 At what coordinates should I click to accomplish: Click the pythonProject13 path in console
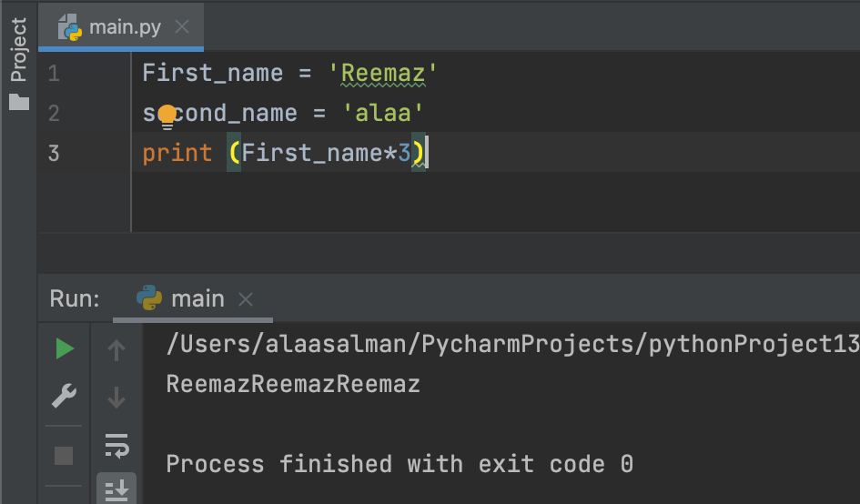click(x=754, y=345)
